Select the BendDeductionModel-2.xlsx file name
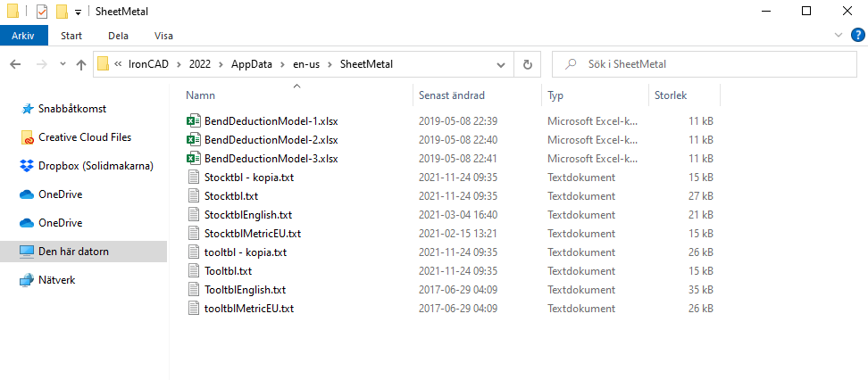Viewport: 868px width, 380px height. 271,140
